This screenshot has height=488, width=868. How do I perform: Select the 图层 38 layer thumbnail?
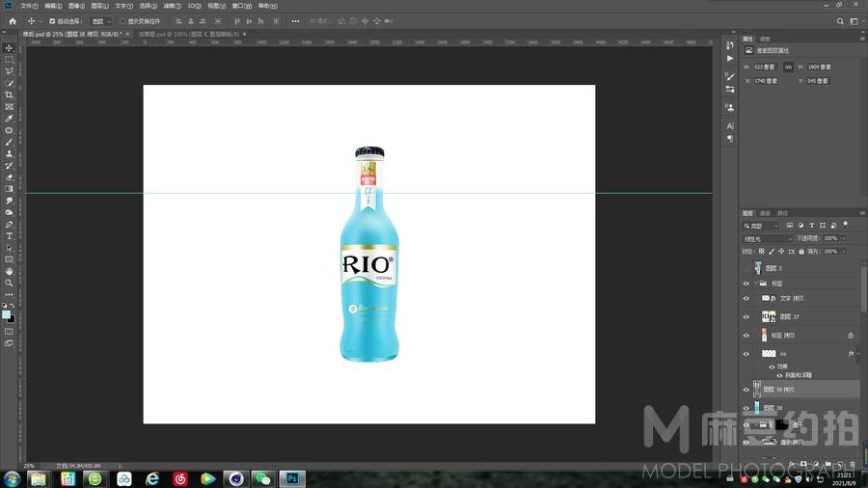pos(757,408)
